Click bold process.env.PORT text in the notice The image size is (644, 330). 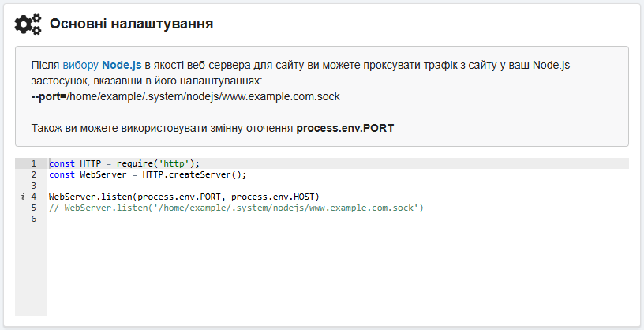(x=345, y=128)
